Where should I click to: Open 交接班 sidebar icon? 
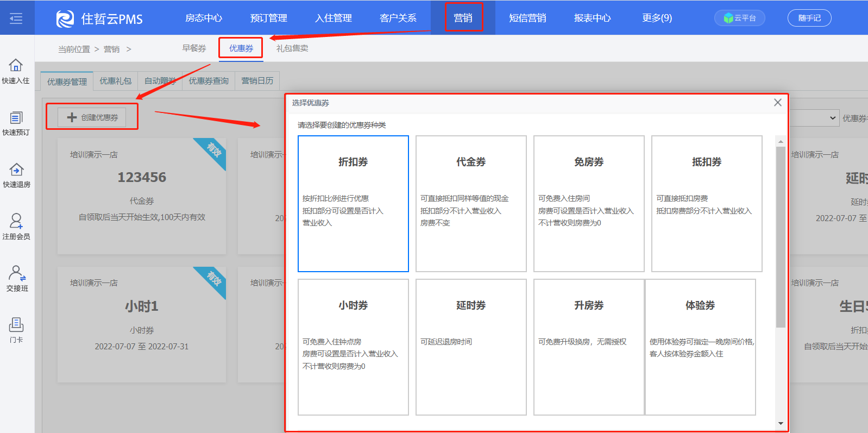coord(17,273)
